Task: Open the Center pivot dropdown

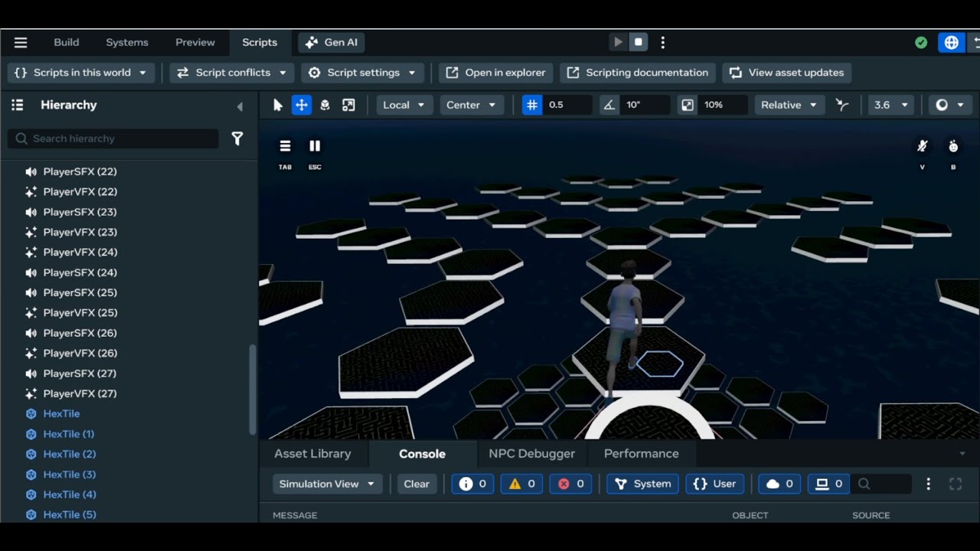Action: click(471, 105)
